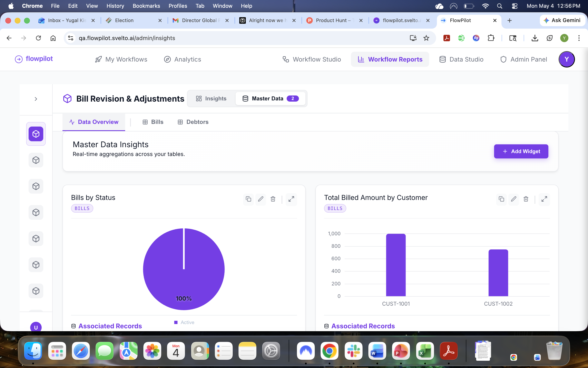Click the Add Widget button
588x368 pixels.
(521, 151)
